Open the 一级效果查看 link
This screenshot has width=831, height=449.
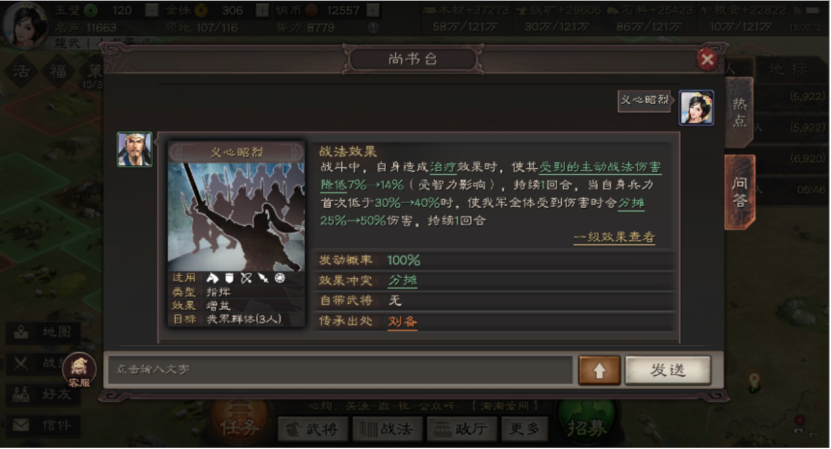(614, 237)
